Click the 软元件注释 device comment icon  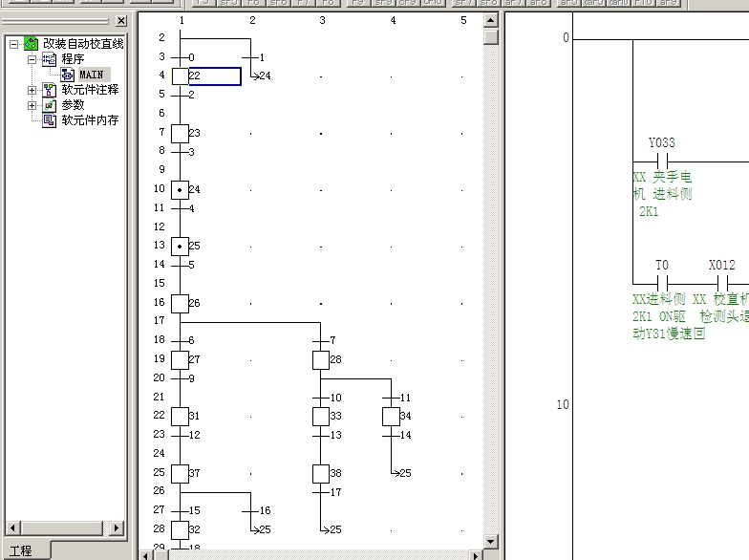49,90
